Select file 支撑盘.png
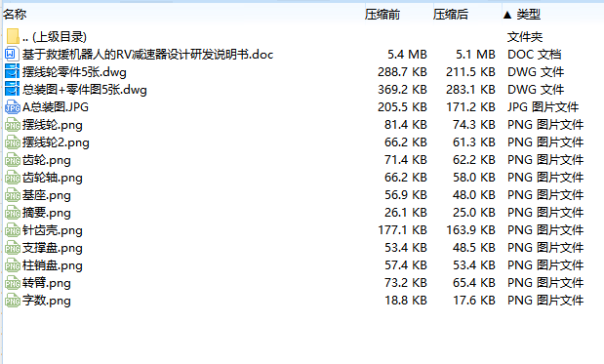This screenshot has height=364, width=604. (53, 248)
